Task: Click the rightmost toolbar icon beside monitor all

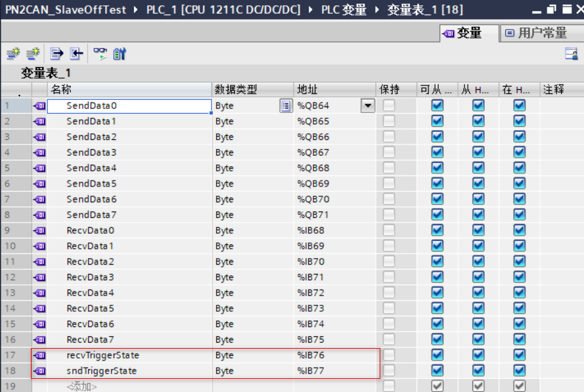Action: click(x=119, y=54)
